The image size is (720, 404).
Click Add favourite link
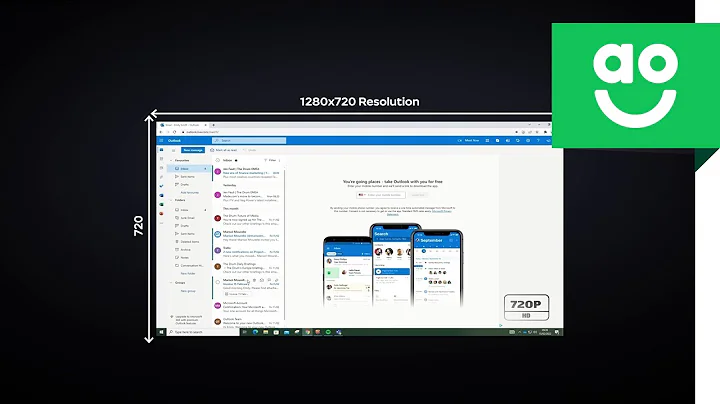[190, 193]
